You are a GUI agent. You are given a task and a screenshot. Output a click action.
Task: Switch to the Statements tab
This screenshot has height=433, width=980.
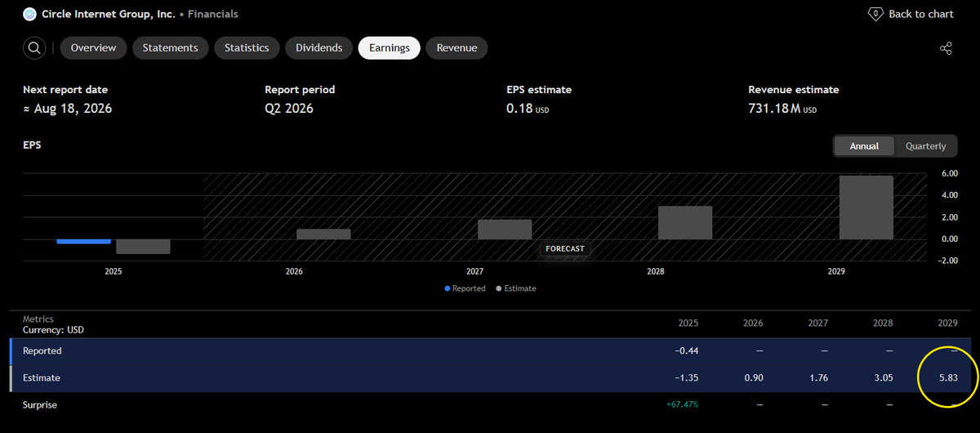point(171,48)
